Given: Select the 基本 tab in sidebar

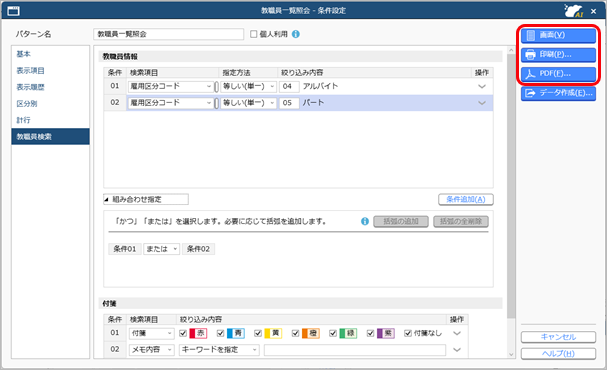Looking at the screenshot, I should coord(50,54).
